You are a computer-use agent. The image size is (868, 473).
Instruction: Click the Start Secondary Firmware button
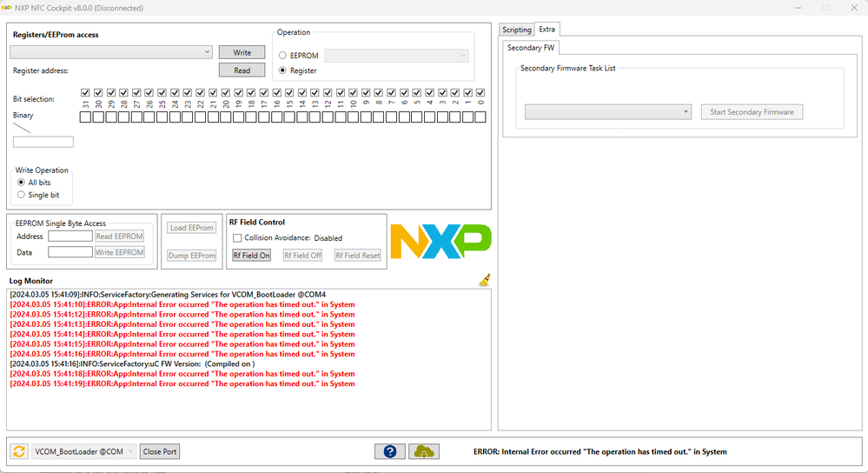pyautogui.click(x=752, y=112)
